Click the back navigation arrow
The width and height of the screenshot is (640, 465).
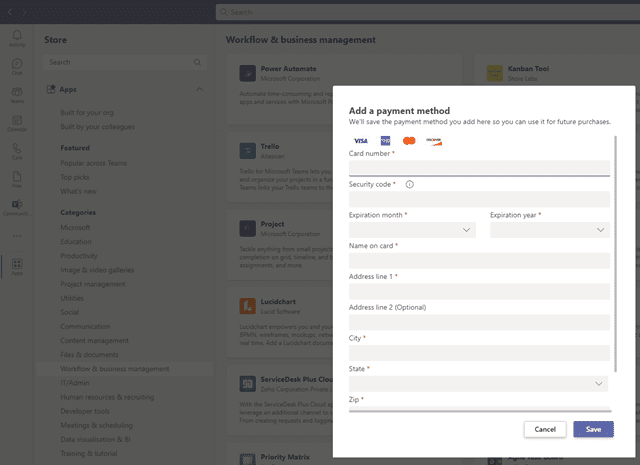tap(10, 12)
